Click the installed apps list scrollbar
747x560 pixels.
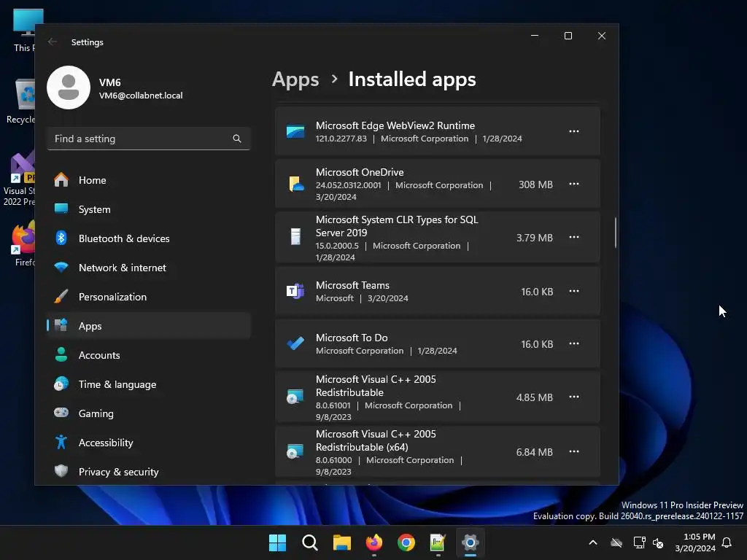pos(616,233)
